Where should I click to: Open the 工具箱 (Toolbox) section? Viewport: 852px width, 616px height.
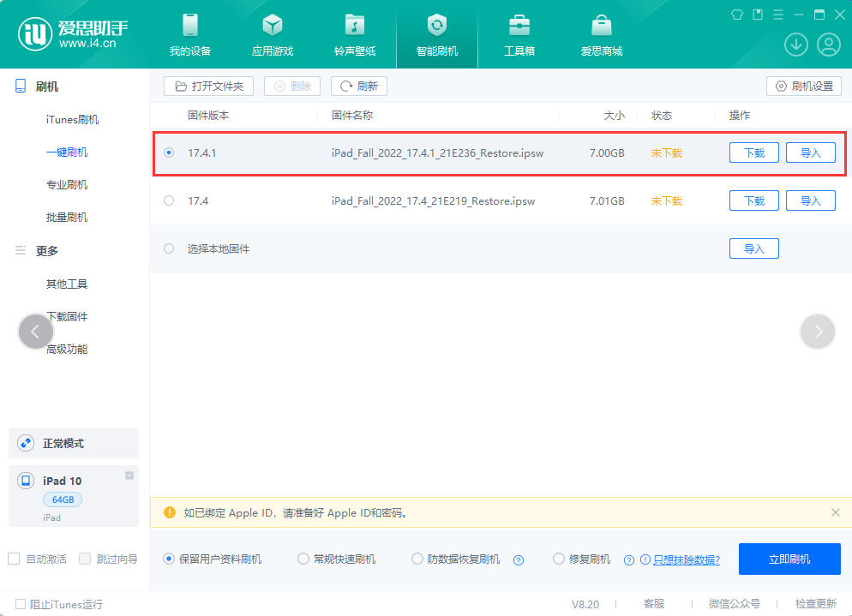pos(519,34)
